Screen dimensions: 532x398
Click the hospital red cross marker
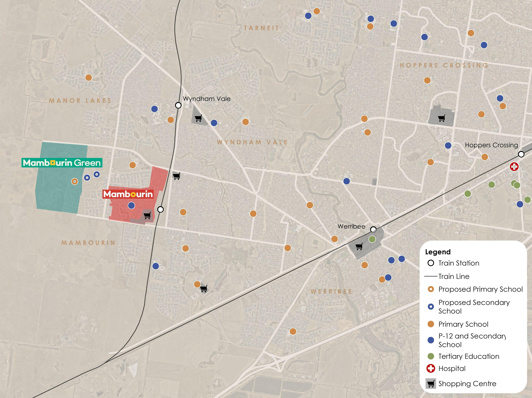(514, 166)
